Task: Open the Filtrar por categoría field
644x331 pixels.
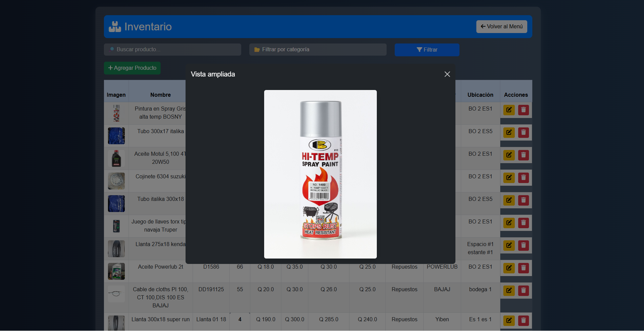Action: click(318, 50)
